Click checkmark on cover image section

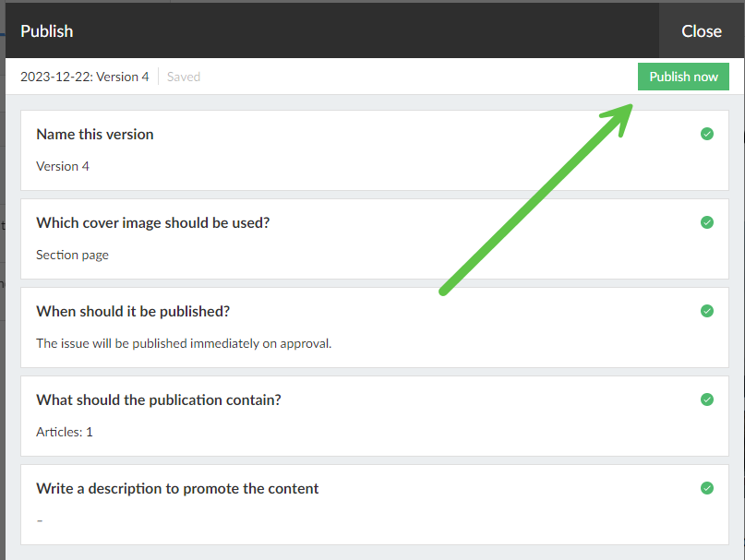pyautogui.click(x=706, y=222)
